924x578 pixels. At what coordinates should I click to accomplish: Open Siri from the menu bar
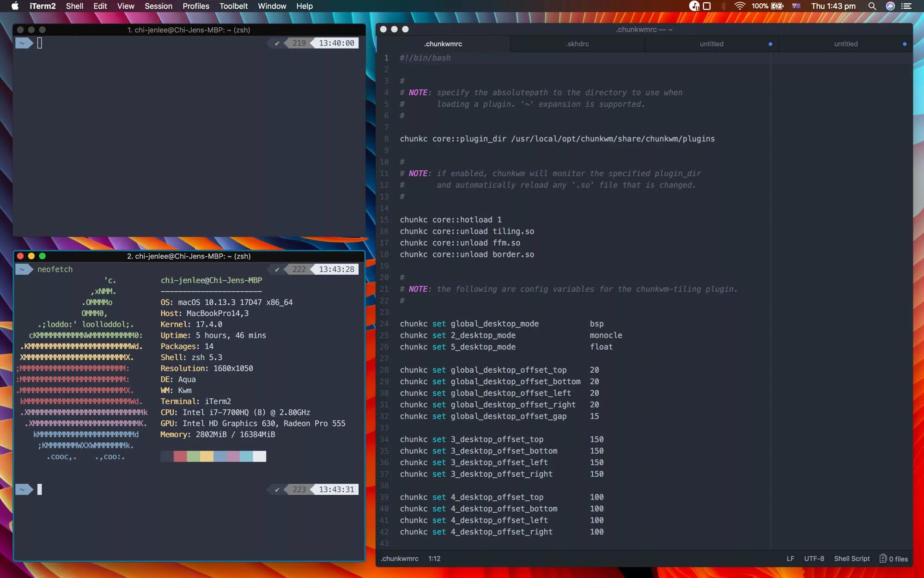click(890, 6)
